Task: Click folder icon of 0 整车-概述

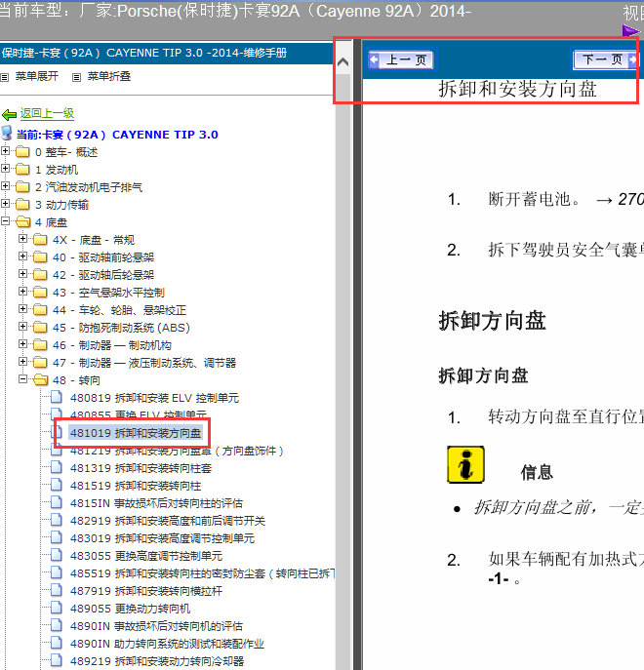Action: click(x=22, y=152)
